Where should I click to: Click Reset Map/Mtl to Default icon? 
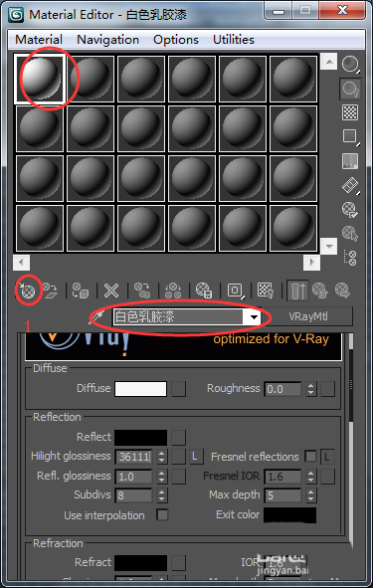[111, 291]
